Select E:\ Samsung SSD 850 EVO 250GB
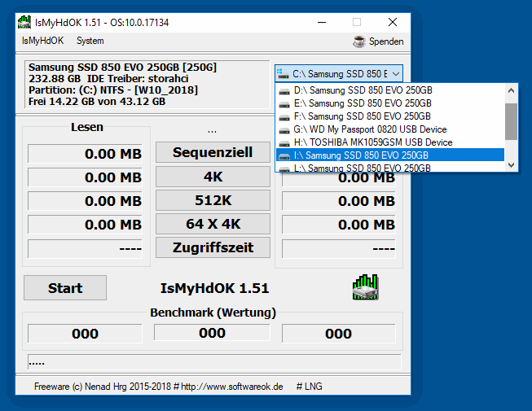 point(390,103)
